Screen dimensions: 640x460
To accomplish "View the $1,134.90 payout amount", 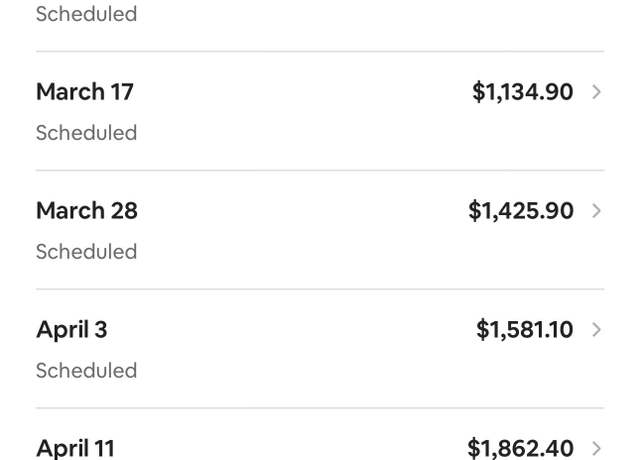I will pyautogui.click(x=522, y=92).
